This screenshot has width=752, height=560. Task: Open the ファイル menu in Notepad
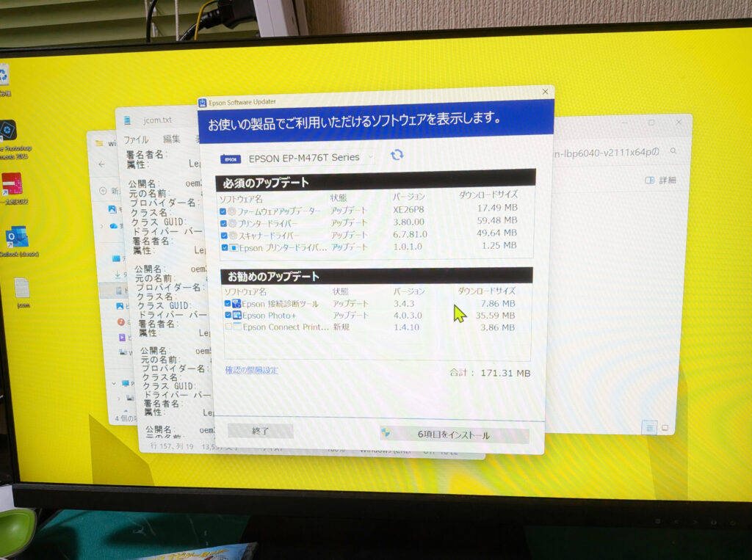coord(136,140)
